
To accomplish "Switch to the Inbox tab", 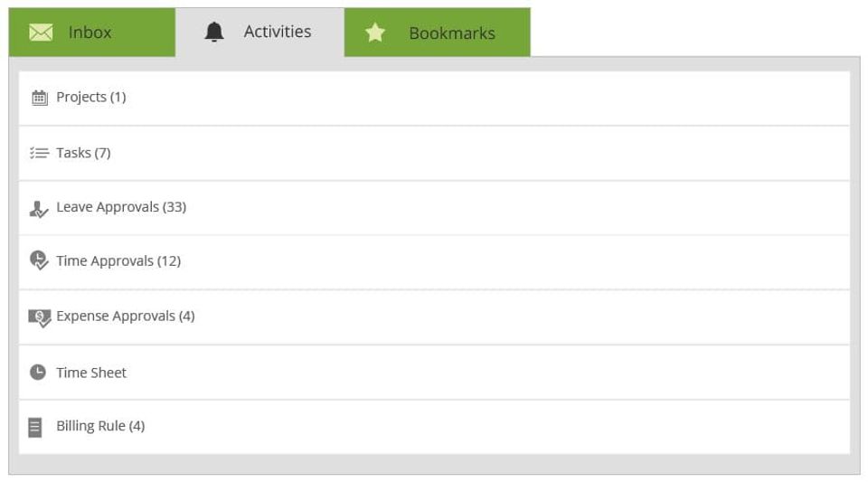I will pos(91,33).
